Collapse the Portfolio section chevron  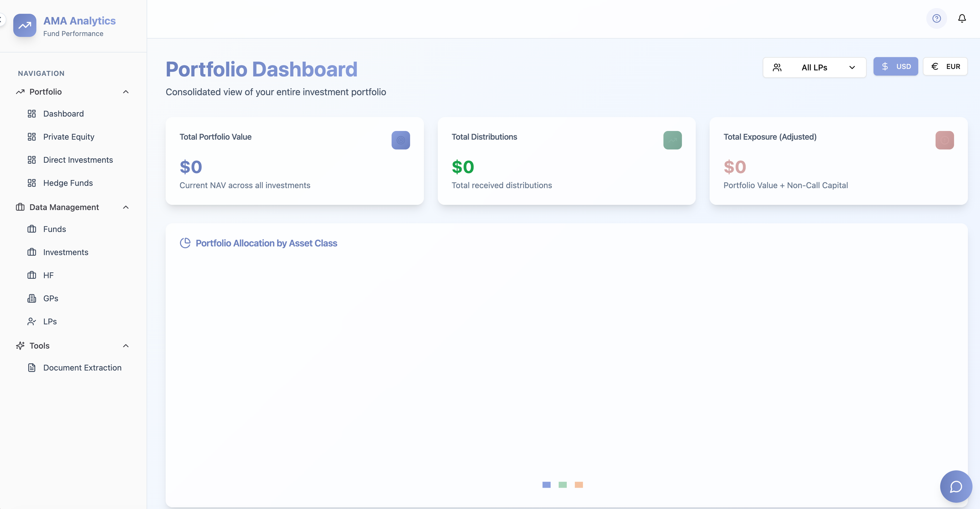pyautogui.click(x=126, y=92)
